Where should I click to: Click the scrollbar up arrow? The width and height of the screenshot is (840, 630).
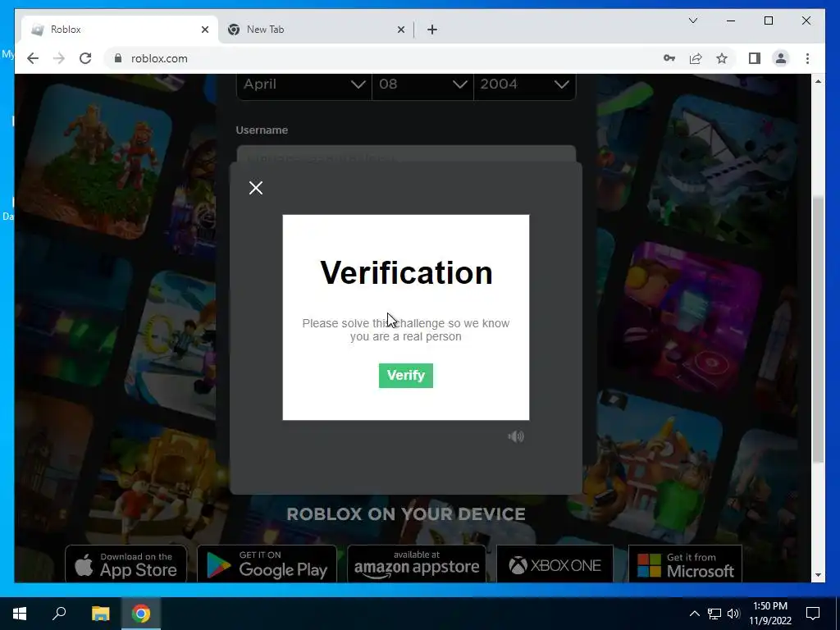(x=818, y=81)
